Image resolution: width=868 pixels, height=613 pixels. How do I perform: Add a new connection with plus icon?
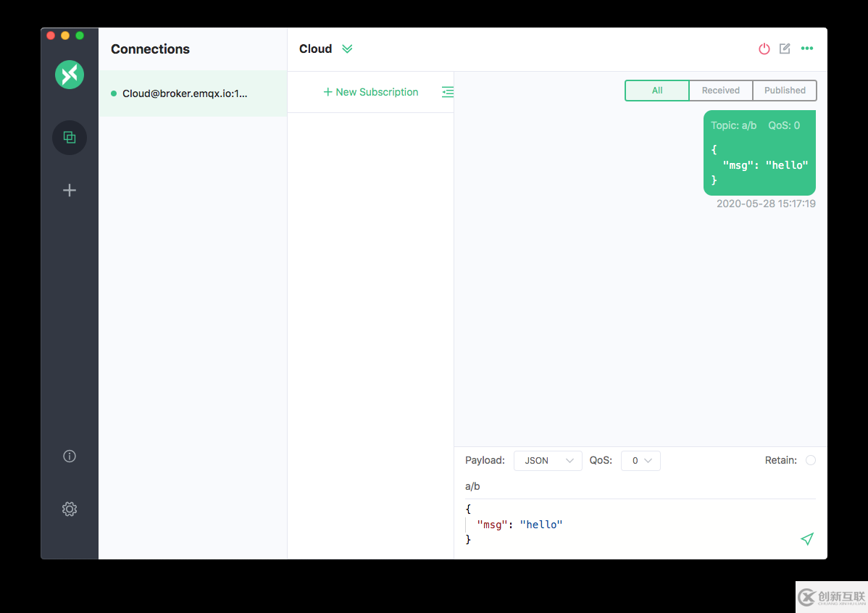point(70,191)
